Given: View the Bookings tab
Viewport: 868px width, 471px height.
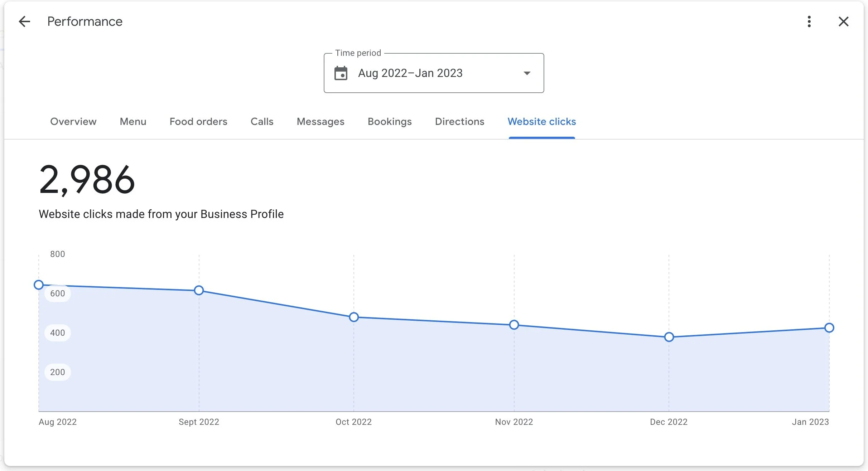Looking at the screenshot, I should point(390,122).
